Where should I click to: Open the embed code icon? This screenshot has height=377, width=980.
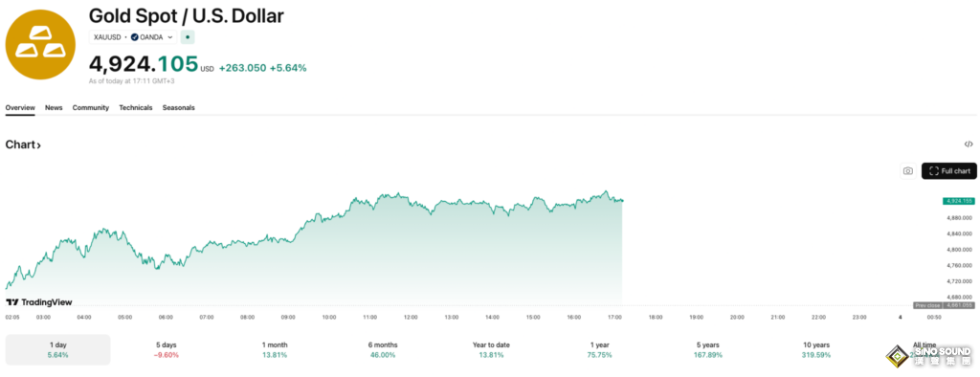click(969, 144)
